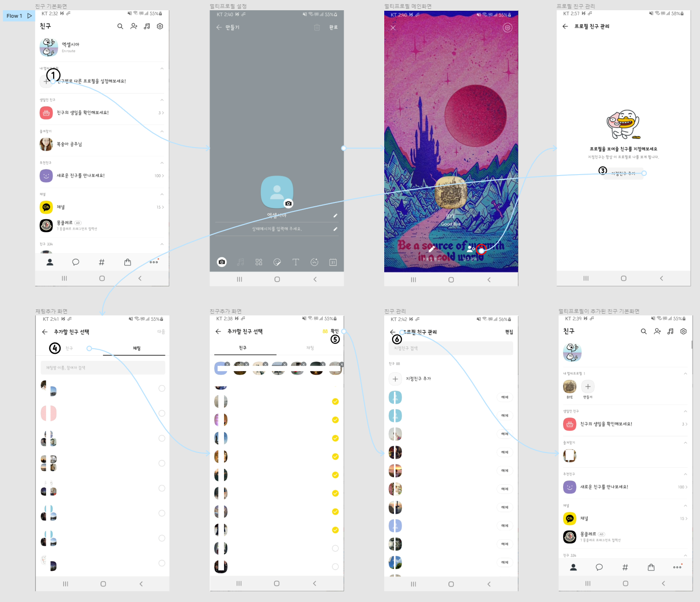Select 친구 tab in 친구추가 화면
700x602 pixels.
tap(243, 348)
